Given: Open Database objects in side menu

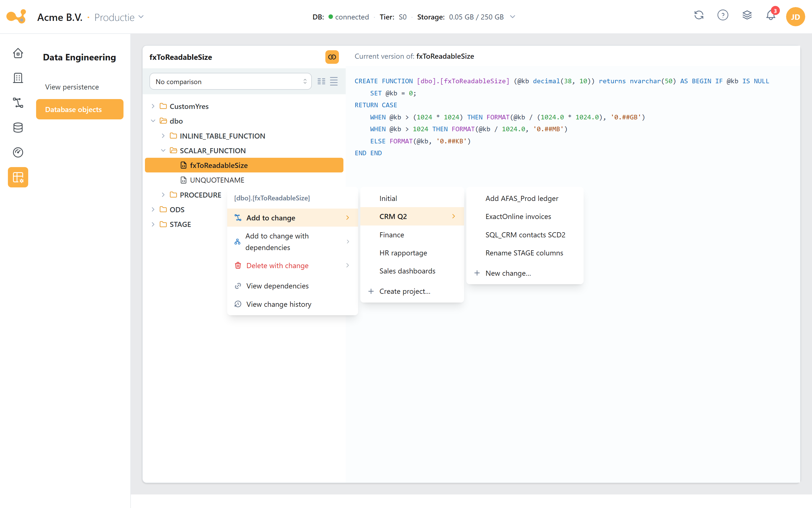Looking at the screenshot, I should 80,109.
